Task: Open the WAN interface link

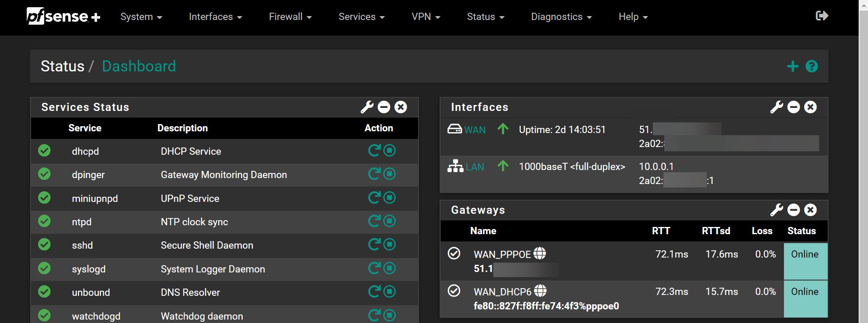Action: tap(475, 130)
